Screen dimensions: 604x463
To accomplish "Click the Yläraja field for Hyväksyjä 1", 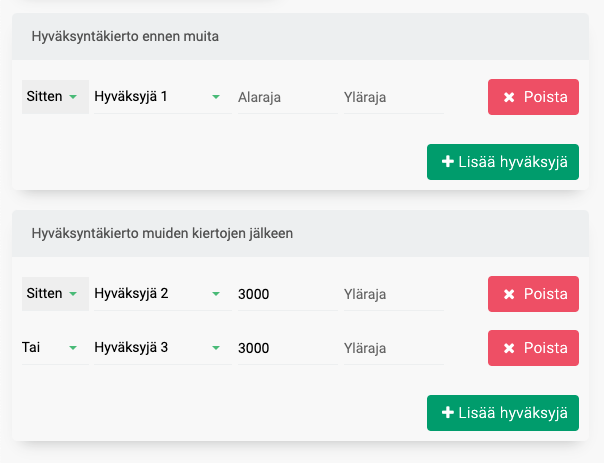I will pos(393,97).
